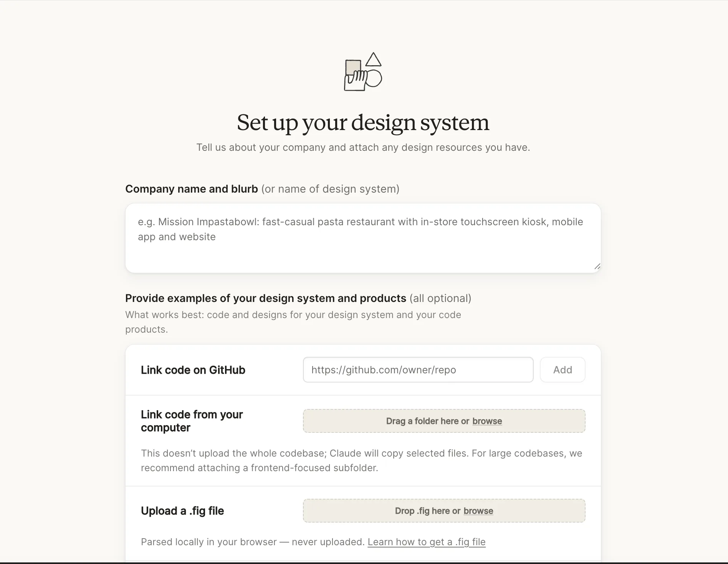
Task: Click the GitHub repo URL input field
Action: [418, 370]
